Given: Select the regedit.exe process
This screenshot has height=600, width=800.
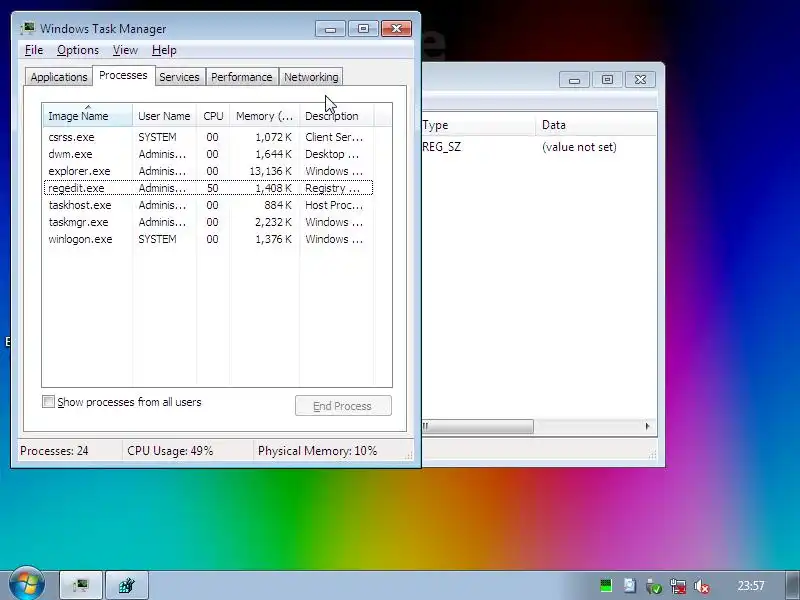Looking at the screenshot, I should 208,188.
